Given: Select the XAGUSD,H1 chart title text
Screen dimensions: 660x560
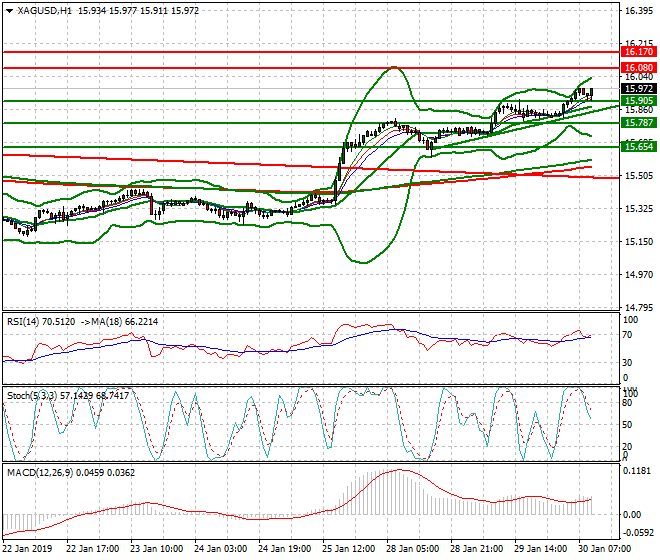Looking at the screenshot, I should pos(45,11).
